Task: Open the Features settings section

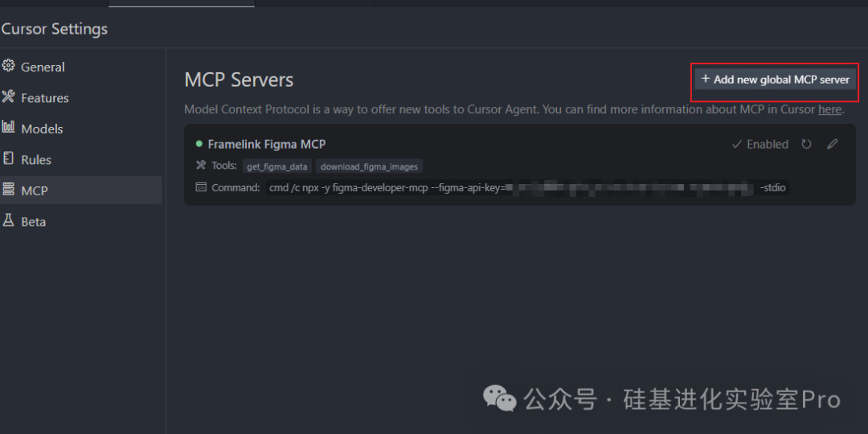Action: [44, 98]
